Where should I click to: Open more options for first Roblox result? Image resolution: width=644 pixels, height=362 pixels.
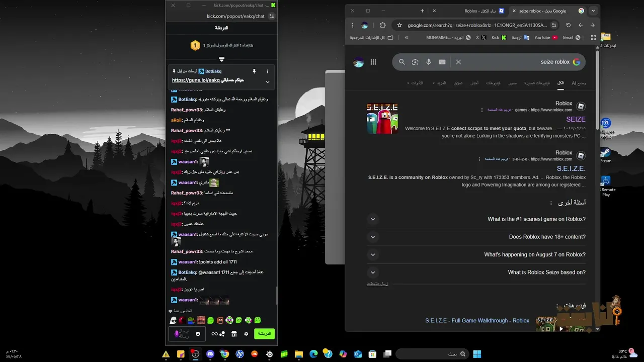click(x=481, y=110)
